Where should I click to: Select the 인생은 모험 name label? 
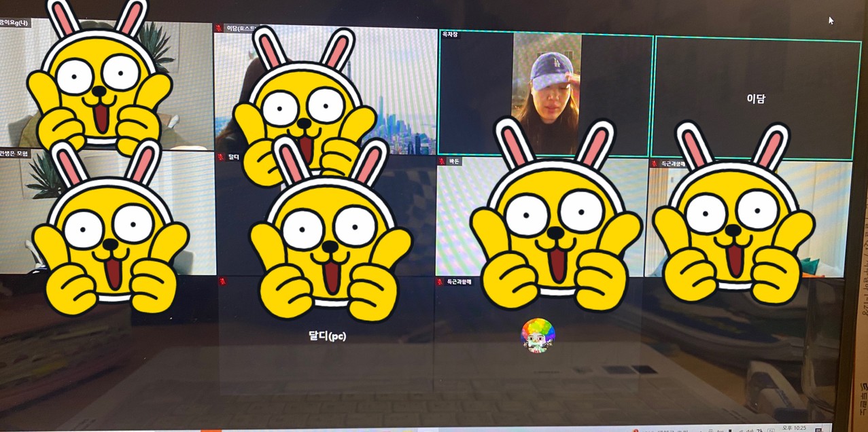coord(14,154)
